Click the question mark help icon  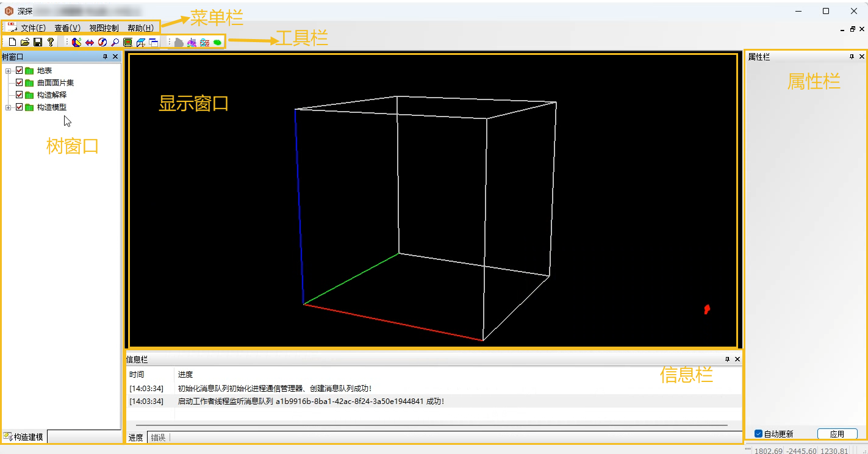(51, 42)
